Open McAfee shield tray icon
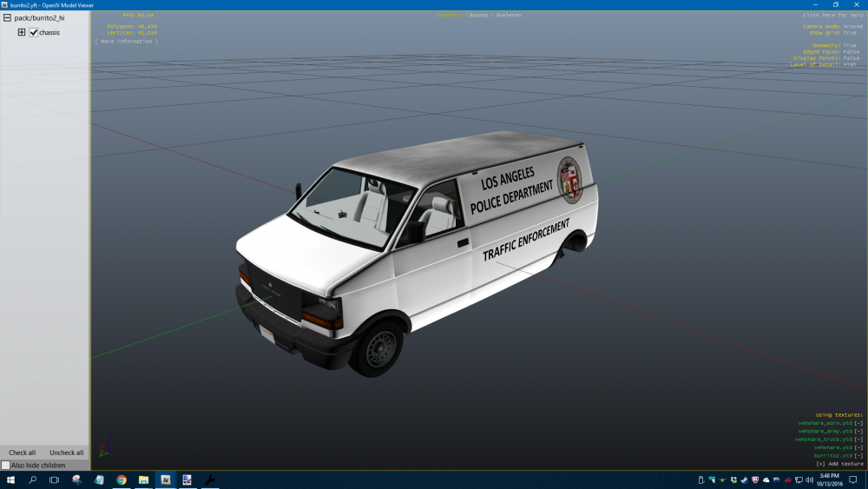The height and width of the screenshot is (489, 868). tap(755, 480)
